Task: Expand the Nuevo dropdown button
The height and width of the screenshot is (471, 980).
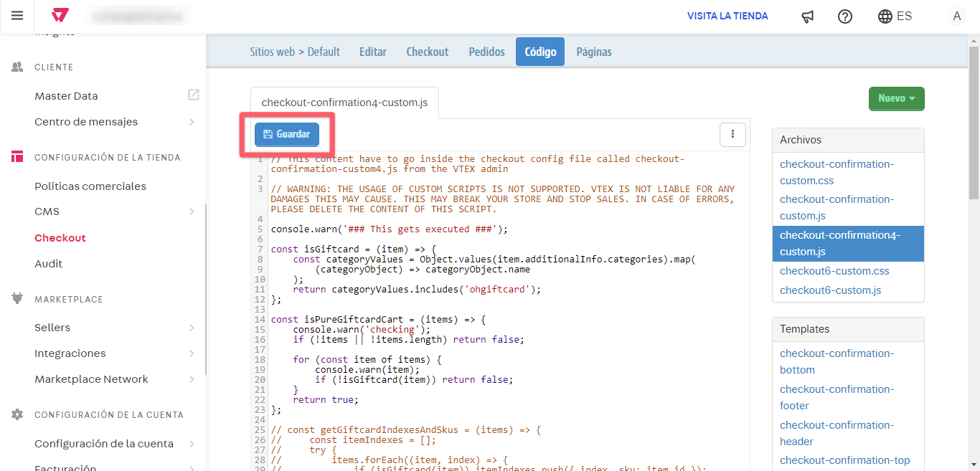Action: click(x=896, y=99)
